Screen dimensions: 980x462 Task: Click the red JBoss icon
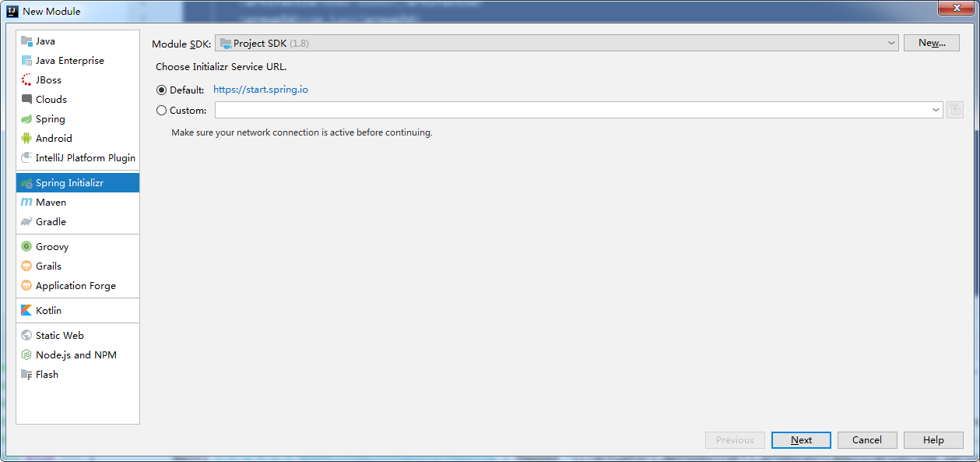26,80
